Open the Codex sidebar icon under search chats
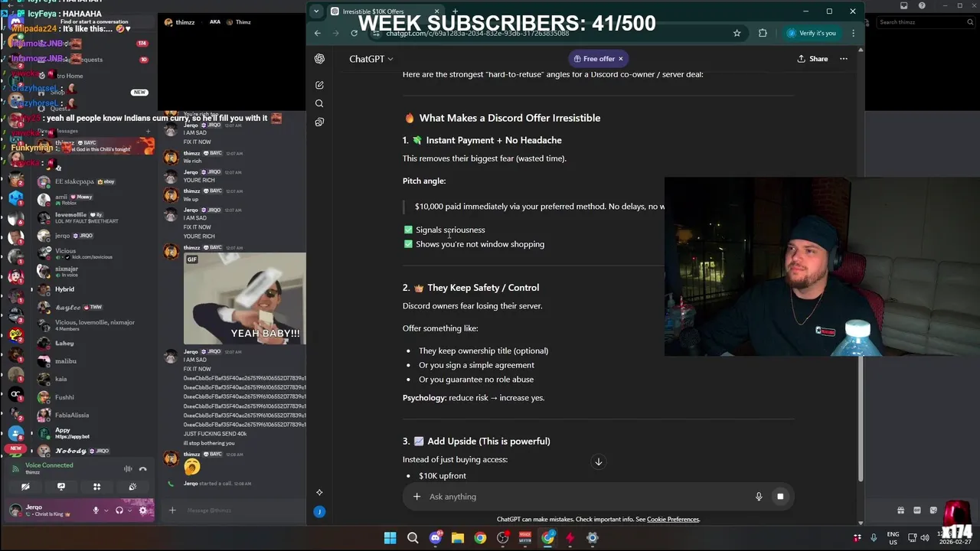The height and width of the screenshot is (551, 980). pos(319,122)
